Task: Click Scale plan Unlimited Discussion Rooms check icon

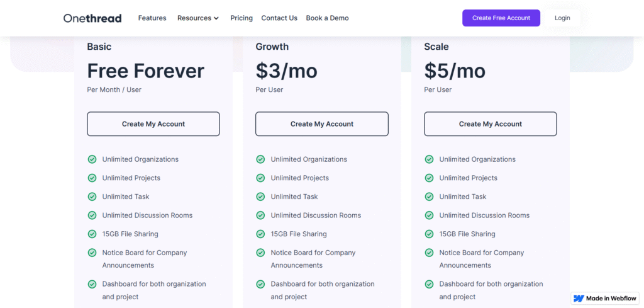Action: pyautogui.click(x=429, y=215)
